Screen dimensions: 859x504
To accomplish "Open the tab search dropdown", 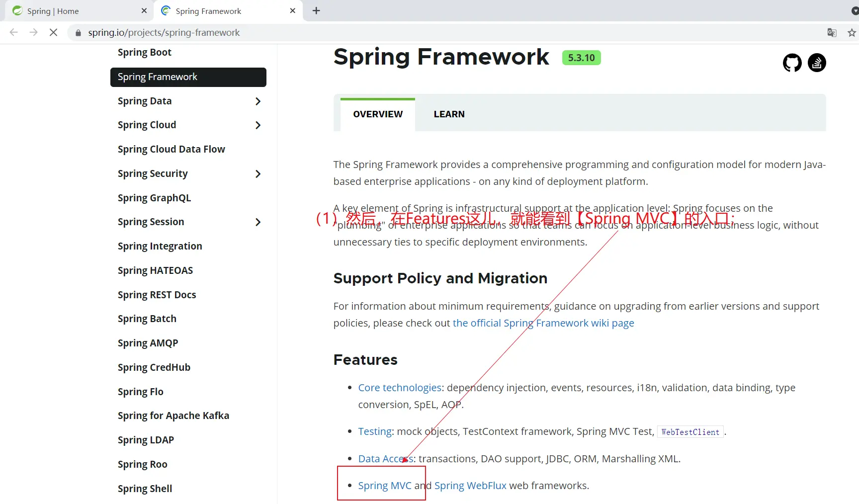I will (x=855, y=10).
